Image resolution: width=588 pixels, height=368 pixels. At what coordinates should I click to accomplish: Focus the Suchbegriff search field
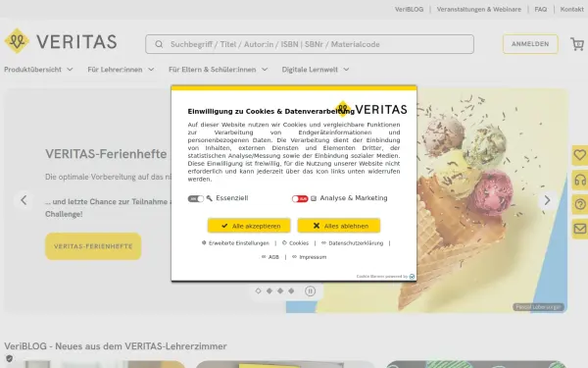pyautogui.click(x=310, y=44)
